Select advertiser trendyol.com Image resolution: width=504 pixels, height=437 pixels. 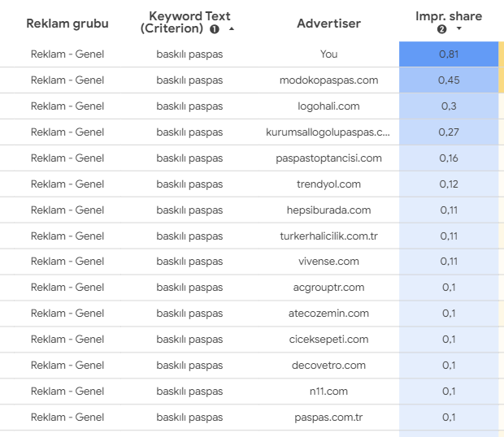(328, 184)
